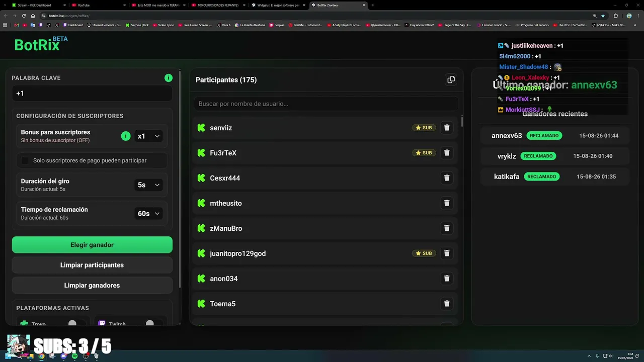
Task: Open the La Ruleta Aleatoria bookmark
Action: pyautogui.click(x=250, y=25)
